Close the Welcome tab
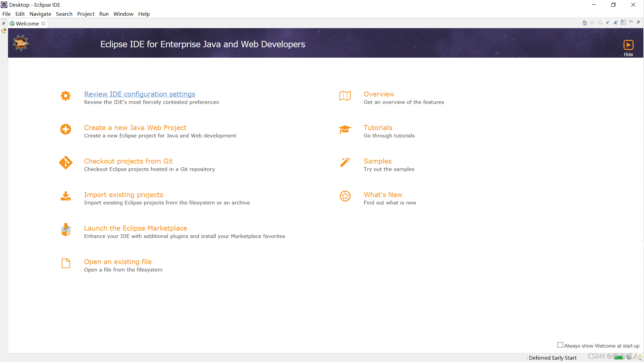 [43, 23]
